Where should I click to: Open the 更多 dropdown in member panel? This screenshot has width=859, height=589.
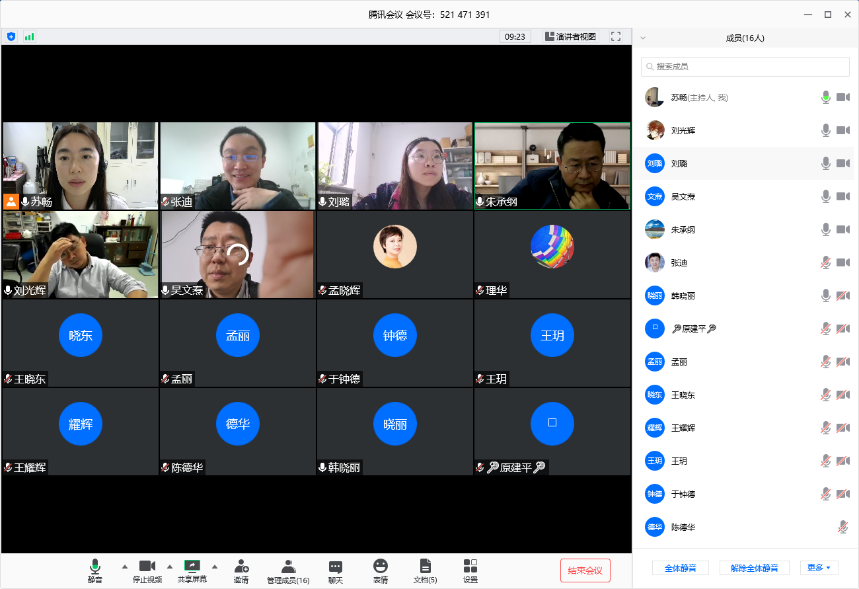[818, 568]
